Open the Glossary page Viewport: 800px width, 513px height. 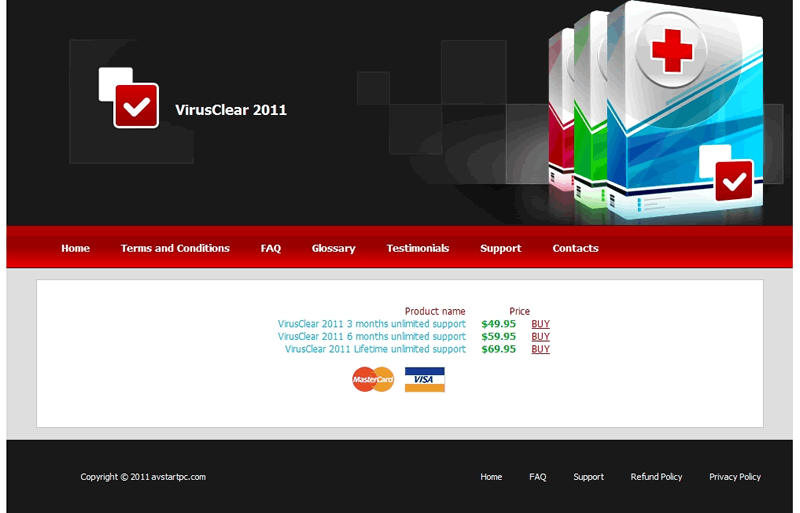click(333, 248)
